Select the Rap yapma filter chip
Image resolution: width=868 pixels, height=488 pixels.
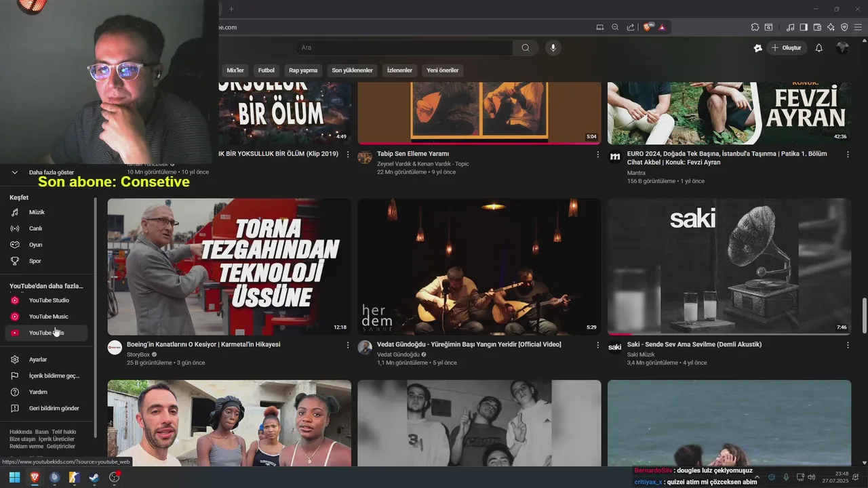coord(303,70)
